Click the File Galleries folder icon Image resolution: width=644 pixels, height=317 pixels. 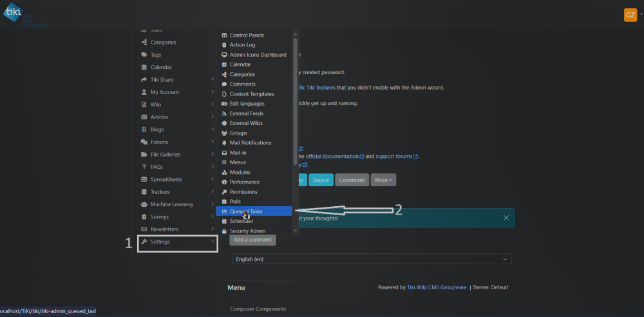coord(144,155)
